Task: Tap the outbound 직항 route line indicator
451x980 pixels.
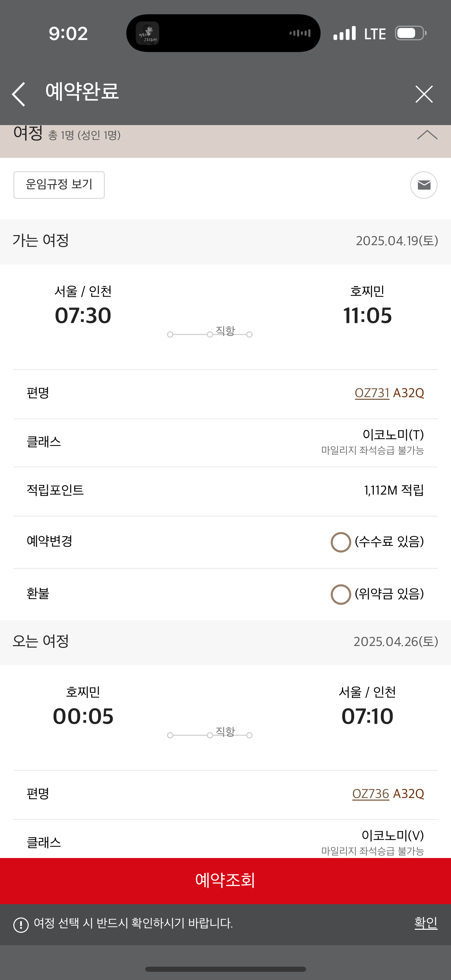Action: [210, 334]
